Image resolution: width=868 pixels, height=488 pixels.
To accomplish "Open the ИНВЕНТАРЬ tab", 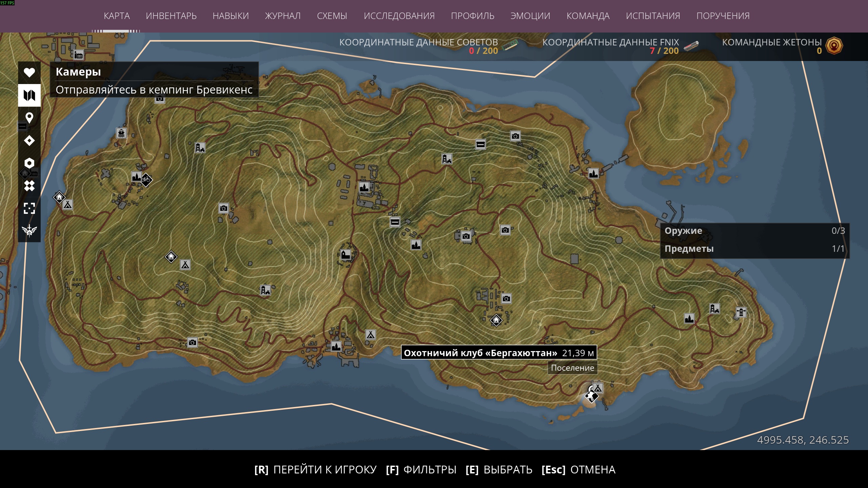I will click(x=171, y=16).
